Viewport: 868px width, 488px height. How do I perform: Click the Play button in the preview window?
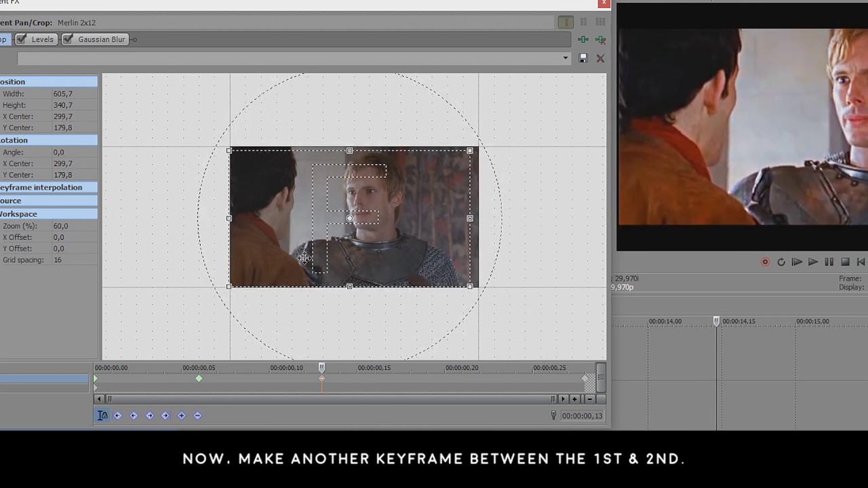click(813, 262)
